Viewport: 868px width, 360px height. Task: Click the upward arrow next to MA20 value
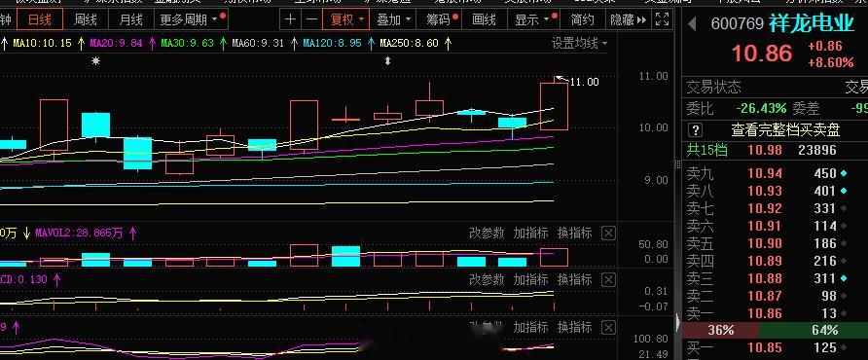coord(152,43)
